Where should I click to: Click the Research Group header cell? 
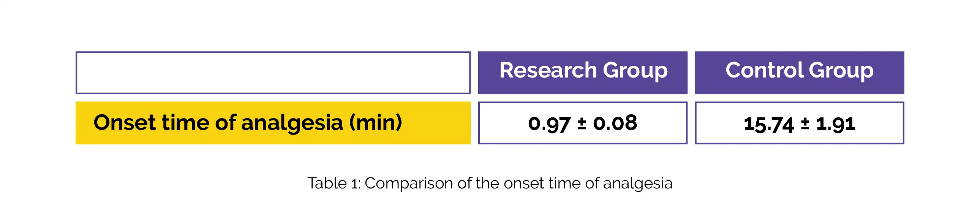(x=582, y=73)
